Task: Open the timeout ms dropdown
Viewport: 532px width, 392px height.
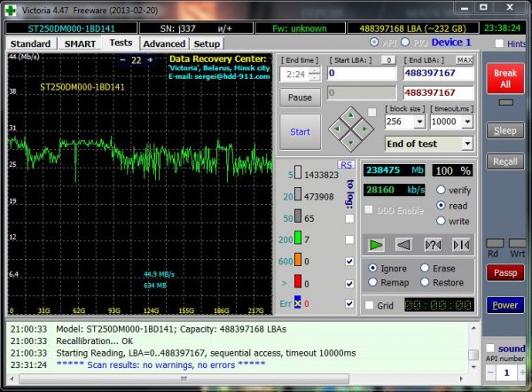Action: (x=467, y=122)
